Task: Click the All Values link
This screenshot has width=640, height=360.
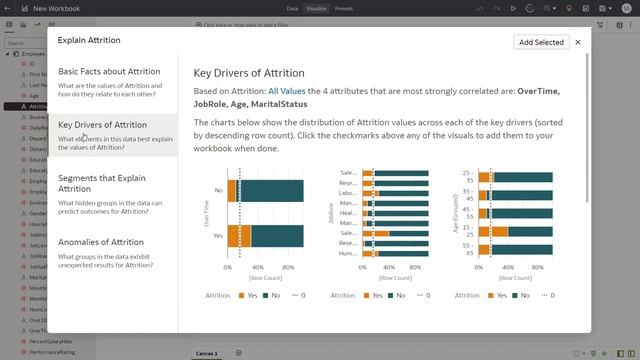Action: click(x=287, y=91)
